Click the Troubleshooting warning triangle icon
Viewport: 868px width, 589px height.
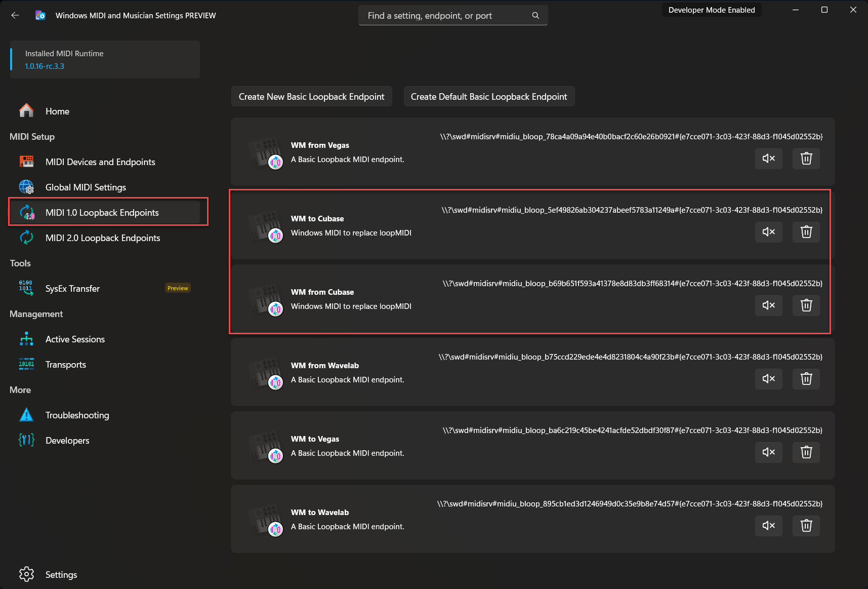point(26,415)
